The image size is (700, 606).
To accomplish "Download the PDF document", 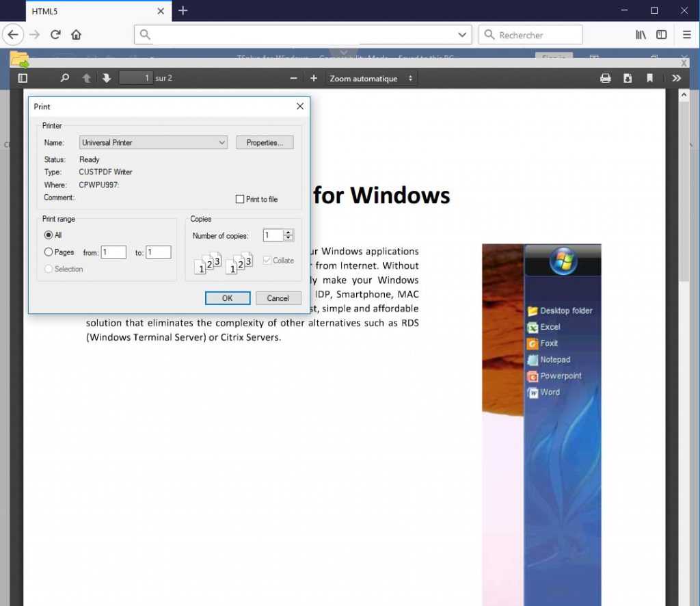I will [x=628, y=78].
